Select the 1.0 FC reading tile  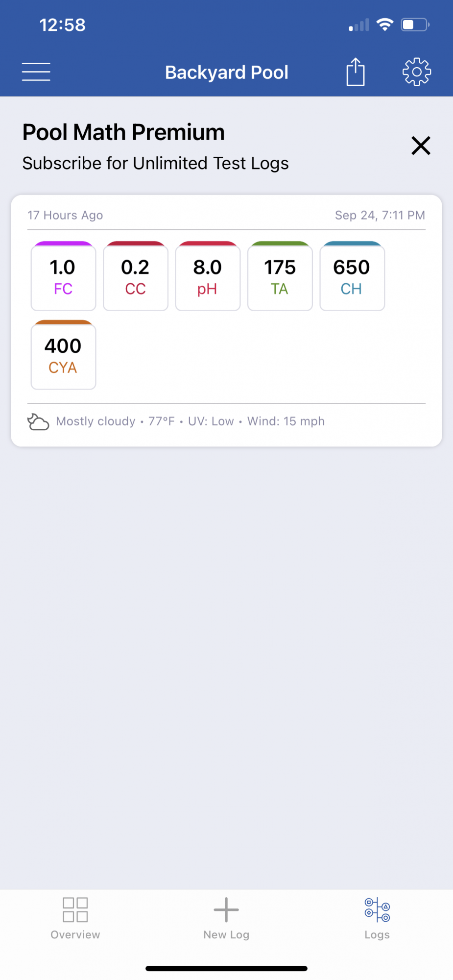pos(64,276)
